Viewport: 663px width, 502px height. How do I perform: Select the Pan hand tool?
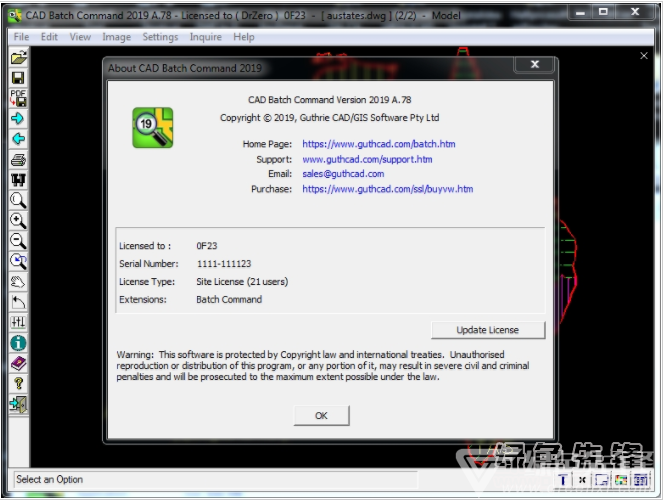(18, 282)
